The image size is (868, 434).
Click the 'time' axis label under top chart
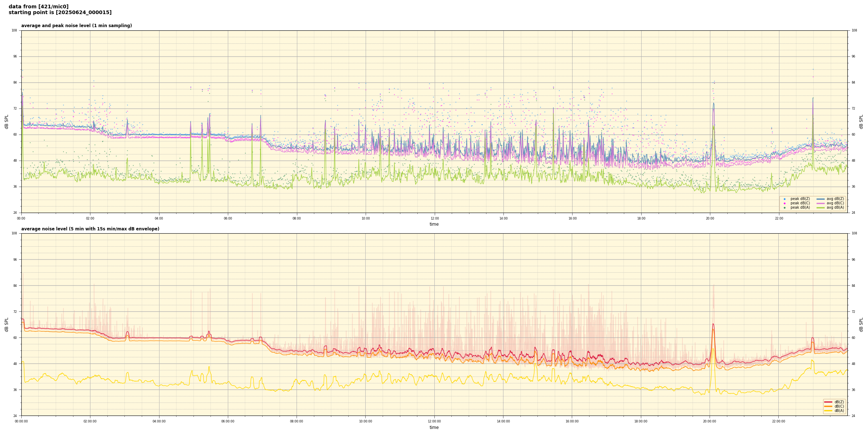[x=434, y=224]
